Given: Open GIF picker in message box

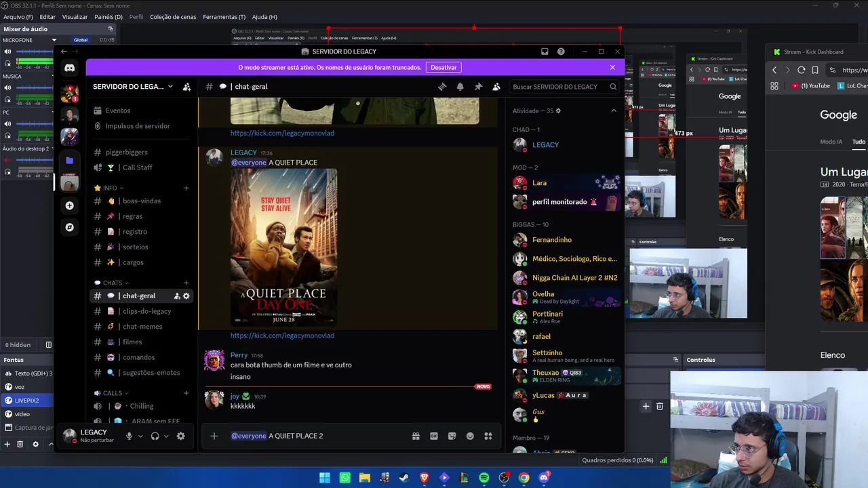Looking at the screenshot, I should click(434, 436).
